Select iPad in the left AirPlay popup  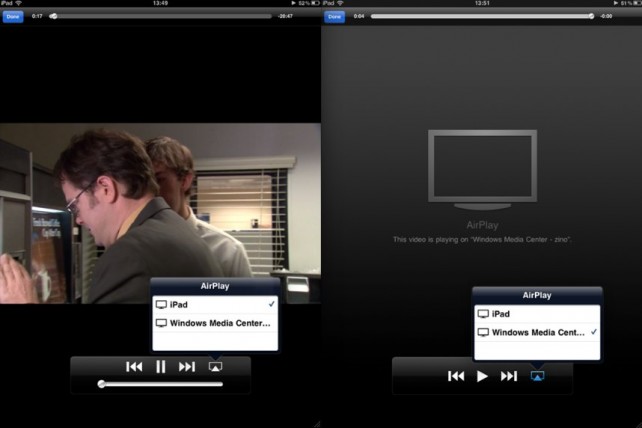coord(214,304)
